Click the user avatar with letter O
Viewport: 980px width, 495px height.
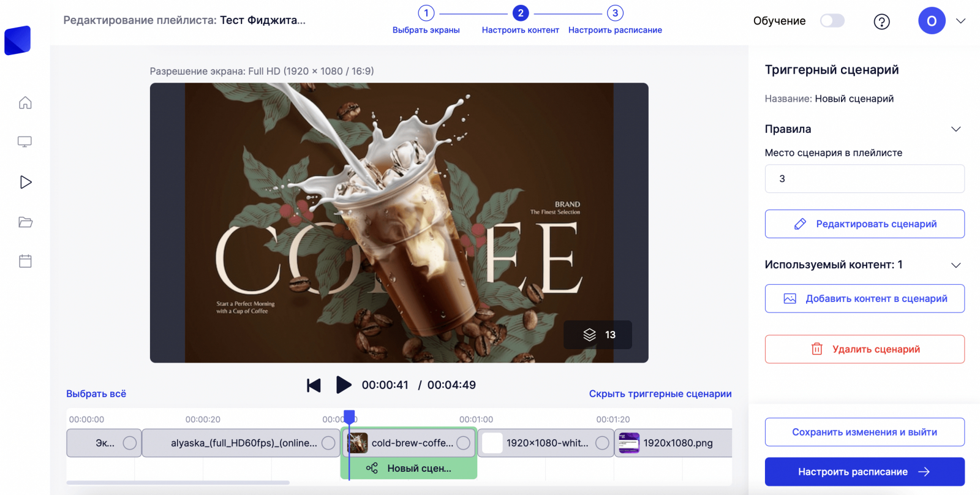pos(932,21)
